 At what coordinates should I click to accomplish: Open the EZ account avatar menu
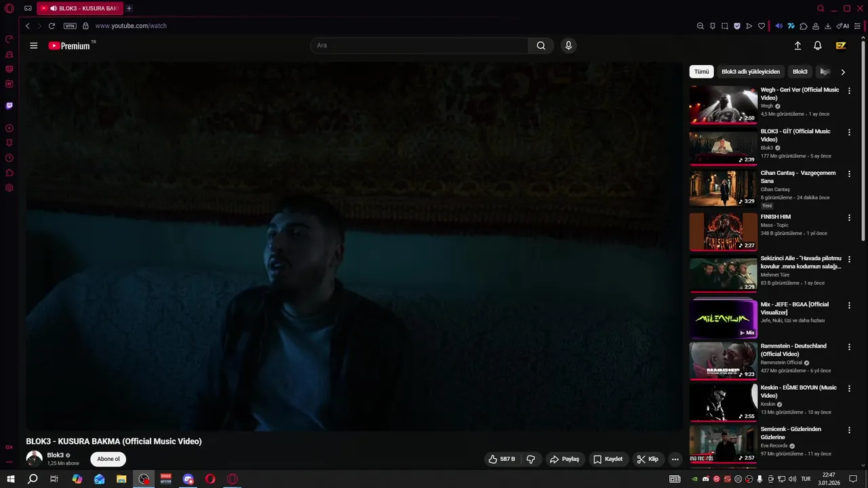841,45
